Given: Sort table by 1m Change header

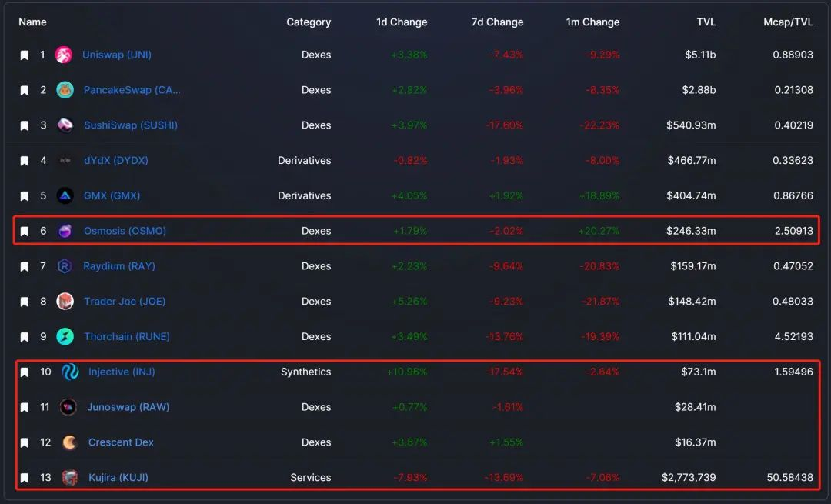Looking at the screenshot, I should 592,22.
